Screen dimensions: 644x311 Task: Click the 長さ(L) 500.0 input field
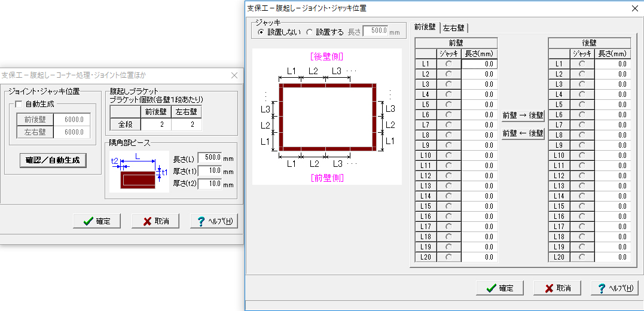pos(210,157)
